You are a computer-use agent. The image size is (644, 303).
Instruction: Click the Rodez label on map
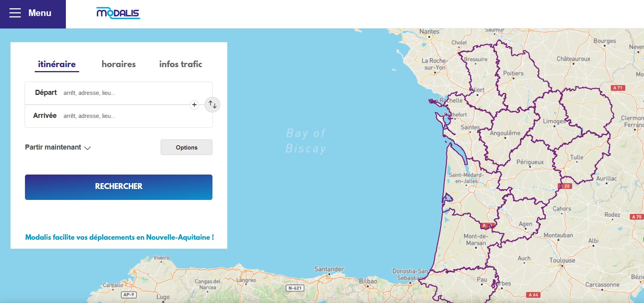pos(612,215)
